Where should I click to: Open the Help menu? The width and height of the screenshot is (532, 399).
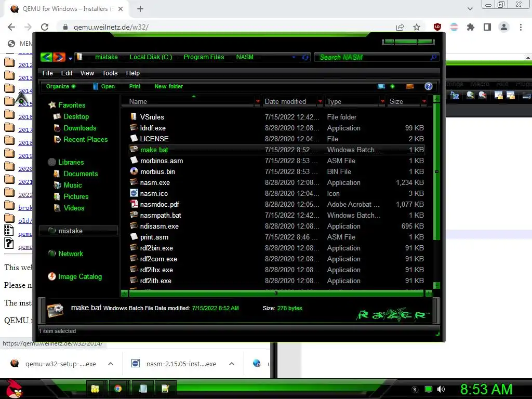click(x=132, y=73)
